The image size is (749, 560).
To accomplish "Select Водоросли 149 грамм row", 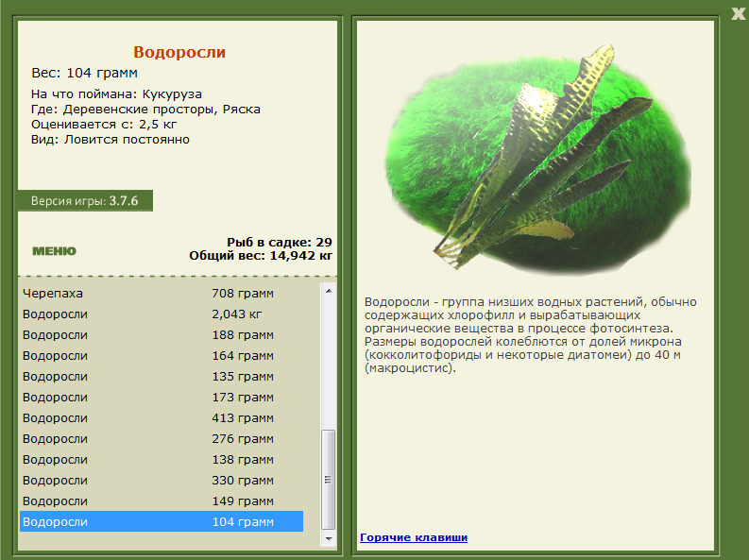I will (162, 501).
